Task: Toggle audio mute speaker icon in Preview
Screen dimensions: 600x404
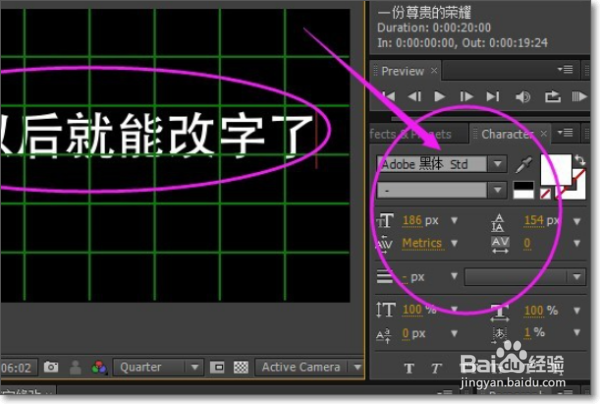Action: click(x=523, y=97)
